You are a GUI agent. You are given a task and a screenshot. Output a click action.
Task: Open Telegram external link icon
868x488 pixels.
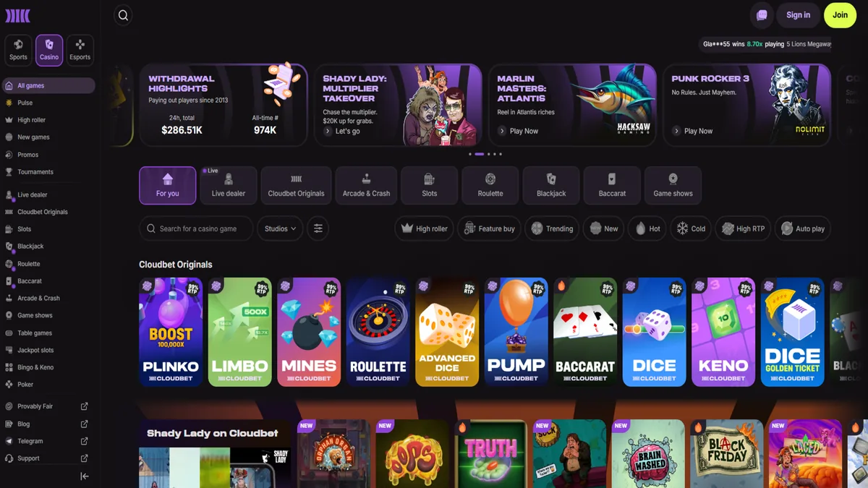point(84,441)
